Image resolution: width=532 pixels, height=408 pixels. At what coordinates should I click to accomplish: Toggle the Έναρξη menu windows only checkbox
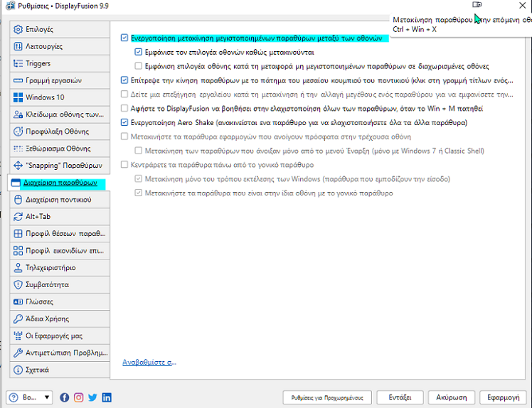(138, 150)
